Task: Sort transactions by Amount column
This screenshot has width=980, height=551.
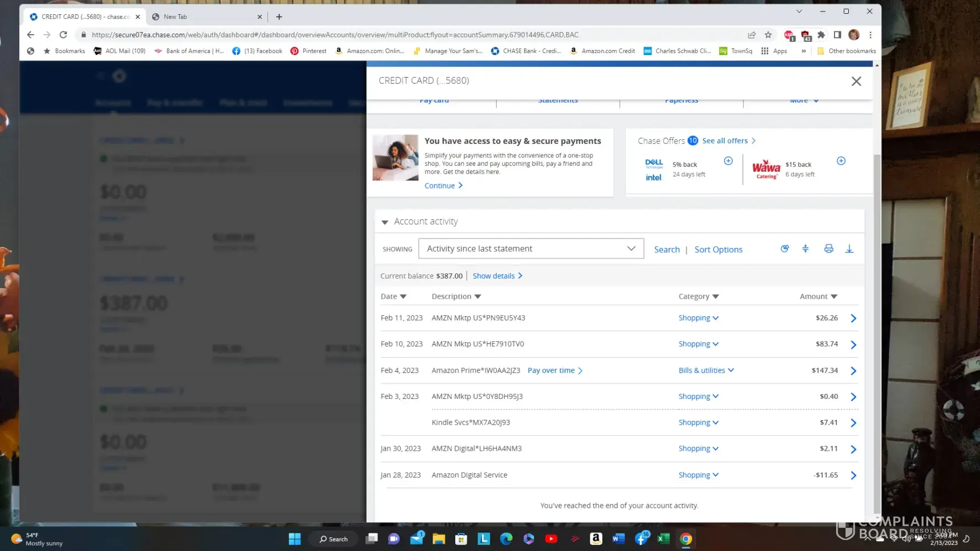Action: point(818,296)
